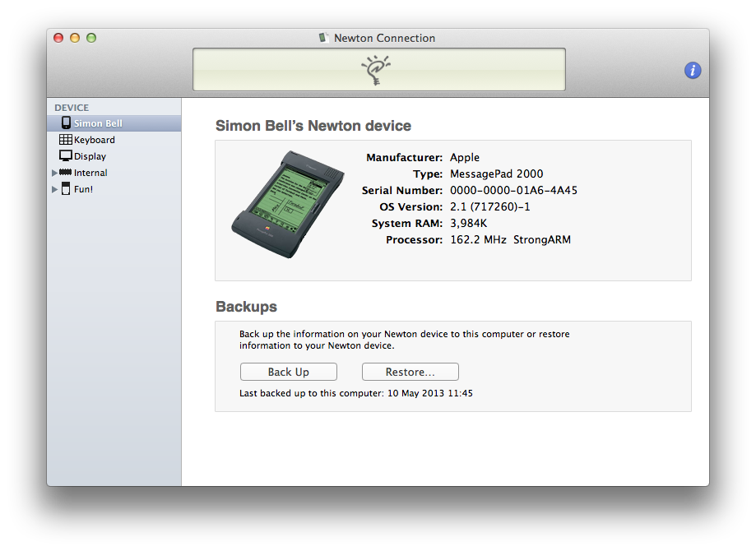Click the "Serial Number:" label
The image size is (756, 551).
click(402, 191)
